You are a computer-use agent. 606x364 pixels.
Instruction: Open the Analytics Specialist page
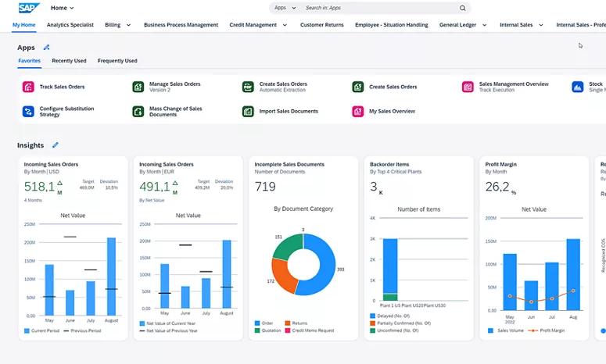70,25
